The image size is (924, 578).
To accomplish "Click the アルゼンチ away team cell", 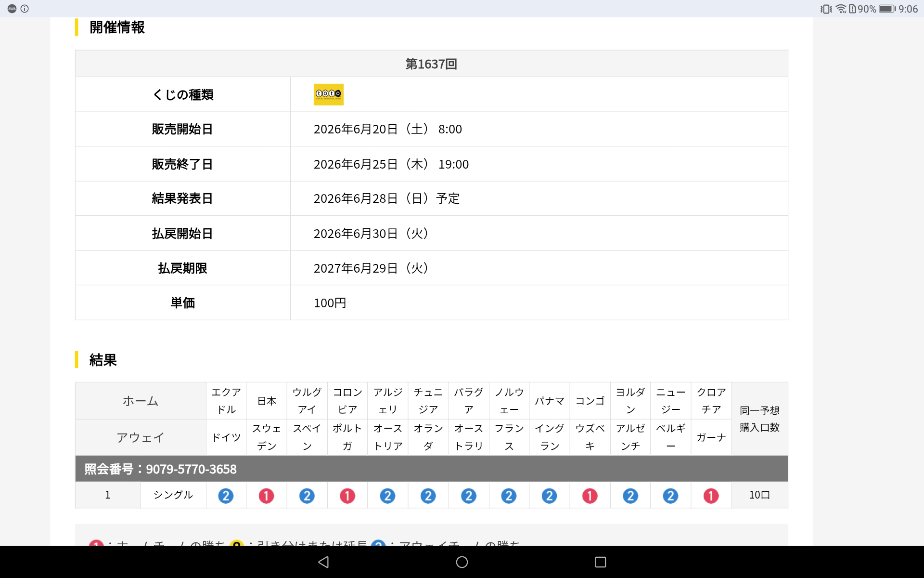I will pos(630,437).
